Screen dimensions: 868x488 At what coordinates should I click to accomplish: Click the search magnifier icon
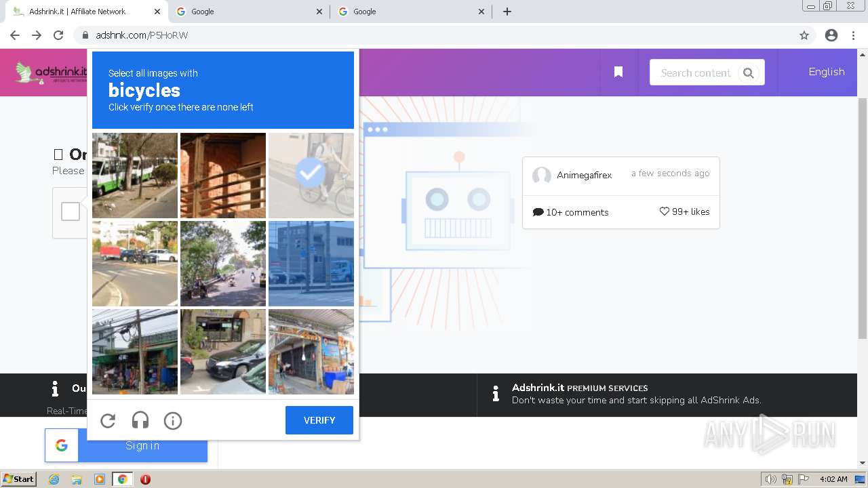click(x=749, y=73)
